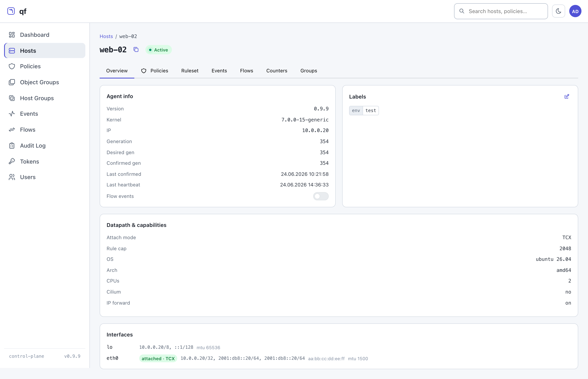
Task: Click the eth0 interface name
Action: (112, 358)
